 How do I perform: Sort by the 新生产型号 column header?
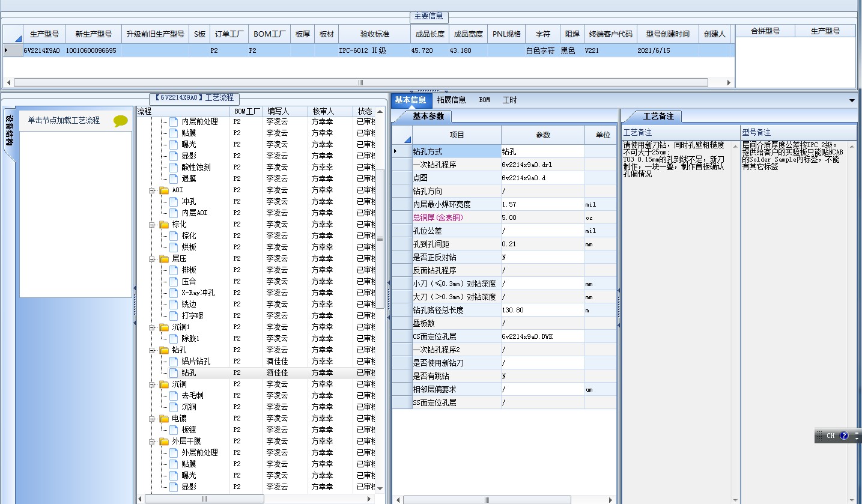pyautogui.click(x=93, y=34)
